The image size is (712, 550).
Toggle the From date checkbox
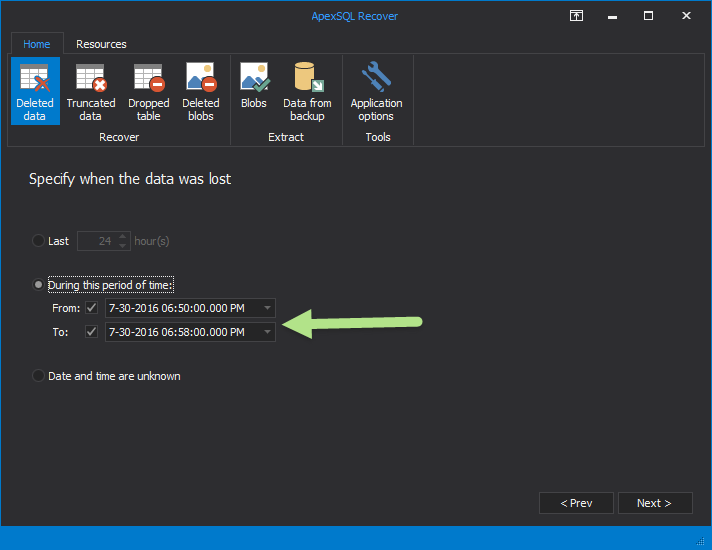pos(91,308)
